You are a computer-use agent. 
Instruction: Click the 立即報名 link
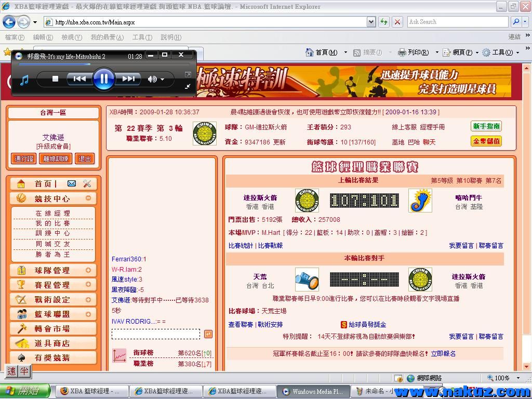point(443,354)
